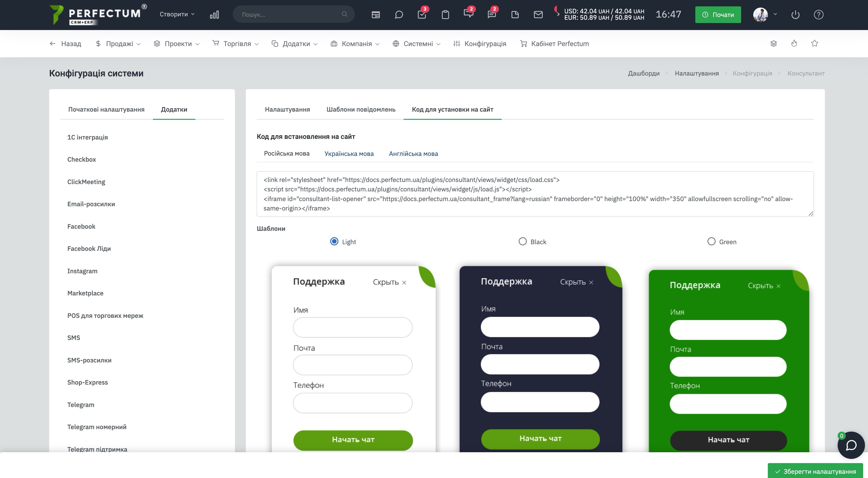This screenshot has width=868, height=478.
Task: Switch to the Налаштування tab
Action: coord(287,109)
